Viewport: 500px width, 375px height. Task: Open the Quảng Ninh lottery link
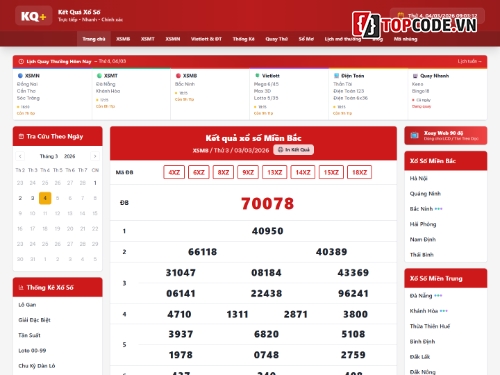tap(425, 194)
